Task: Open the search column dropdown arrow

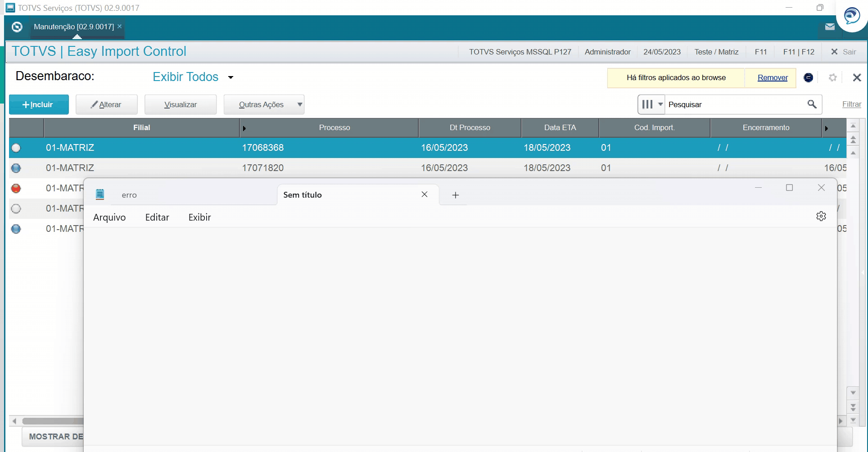Action: (x=660, y=104)
